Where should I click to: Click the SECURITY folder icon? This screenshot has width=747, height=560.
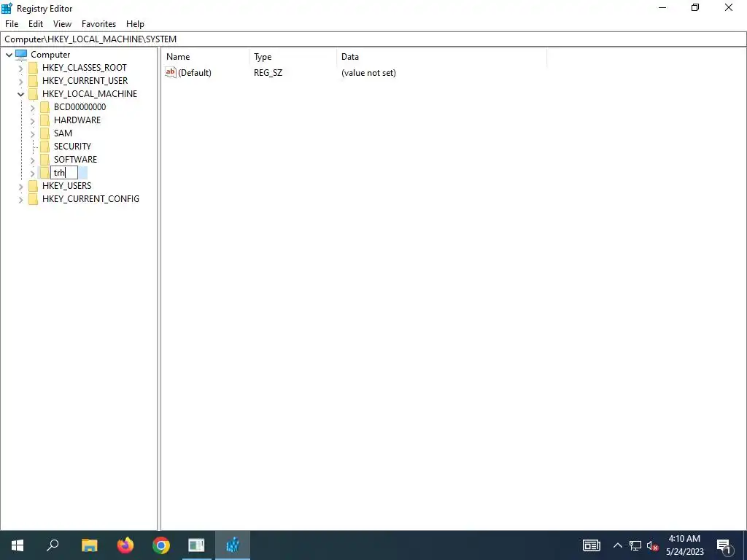[x=44, y=146]
